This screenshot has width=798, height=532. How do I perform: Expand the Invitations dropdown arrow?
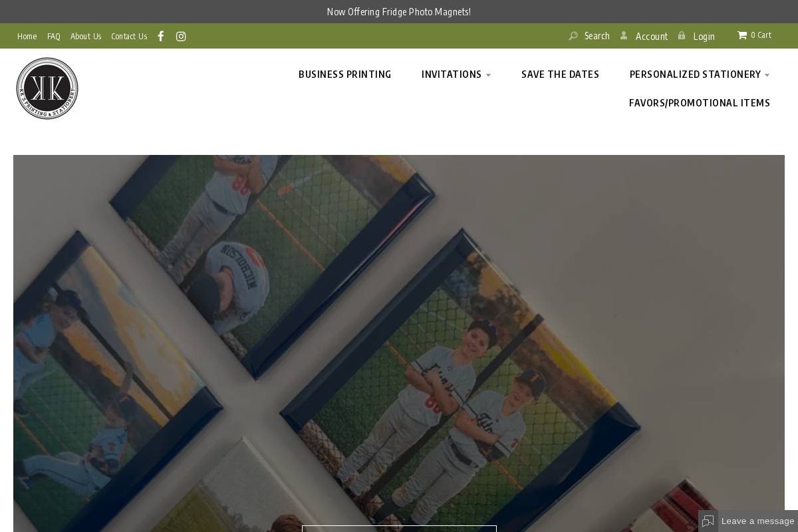489,75
